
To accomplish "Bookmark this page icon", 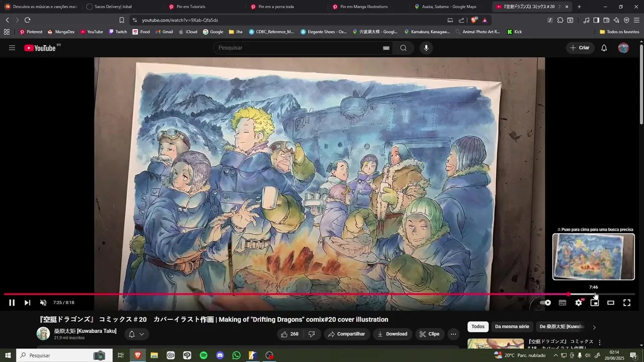I will tap(122, 20).
